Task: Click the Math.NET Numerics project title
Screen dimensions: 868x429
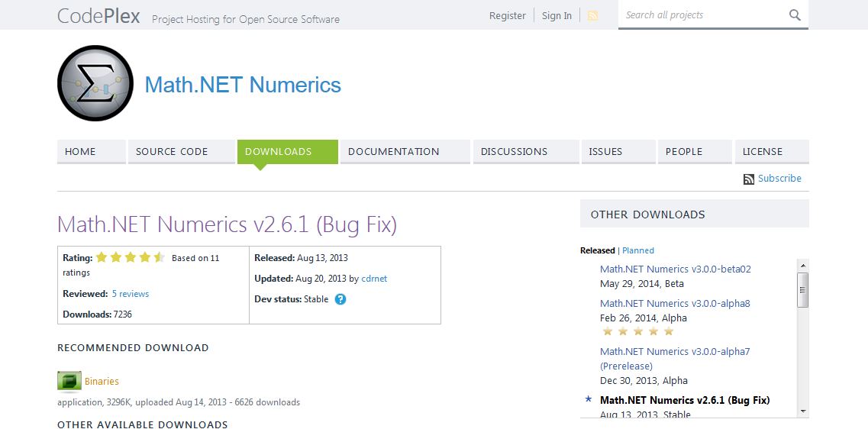Action: click(x=243, y=85)
